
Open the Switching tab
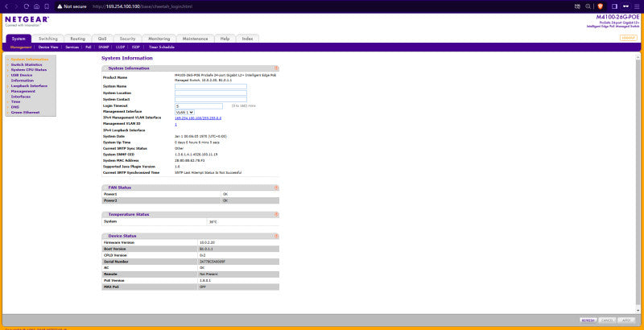48,39
